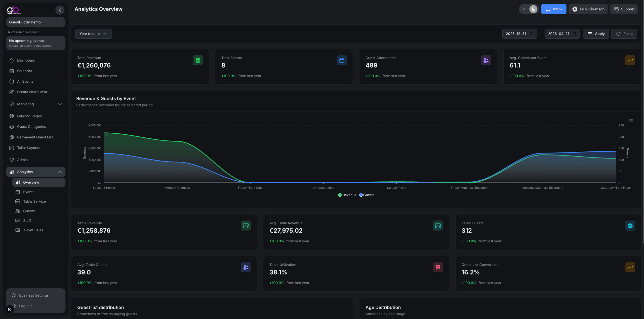Select the dark mode moon toggle
Image resolution: width=644 pixels, height=319 pixels.
[x=533, y=9]
